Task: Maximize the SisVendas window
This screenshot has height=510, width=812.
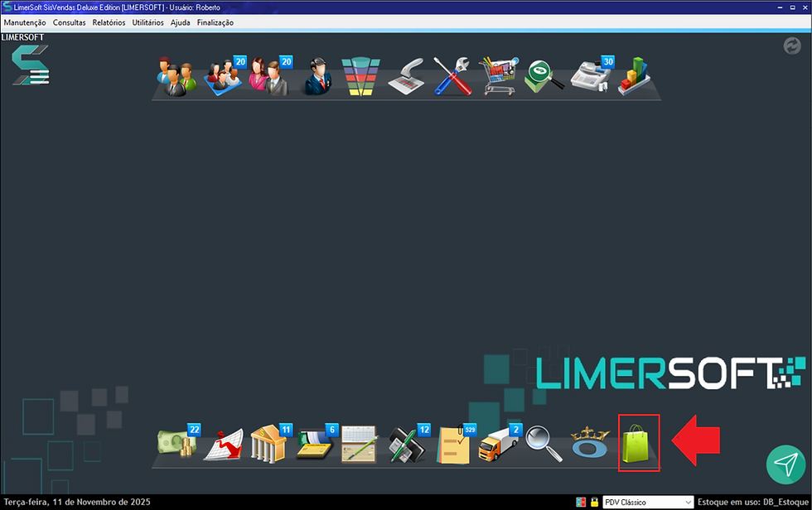Action: [x=792, y=7]
